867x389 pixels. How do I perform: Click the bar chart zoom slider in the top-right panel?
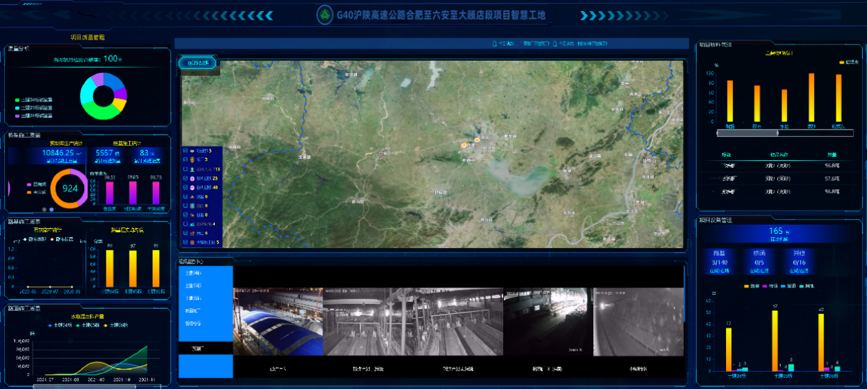[784, 133]
